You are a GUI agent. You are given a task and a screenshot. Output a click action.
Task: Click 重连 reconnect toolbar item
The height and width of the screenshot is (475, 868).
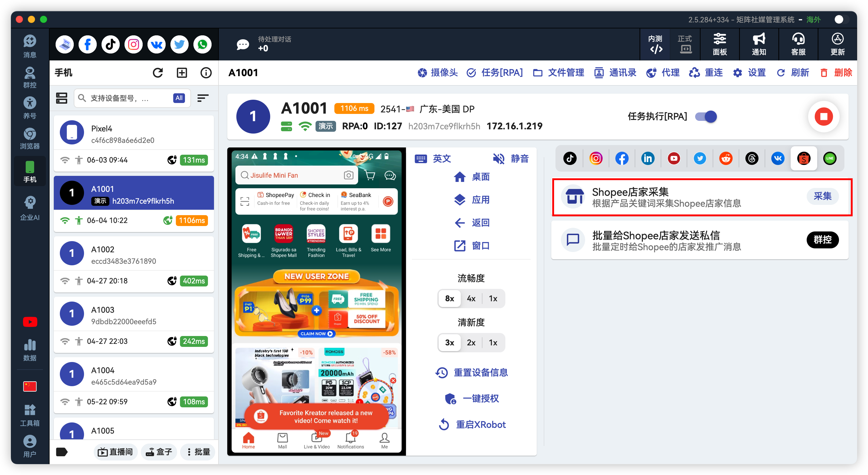(x=706, y=73)
